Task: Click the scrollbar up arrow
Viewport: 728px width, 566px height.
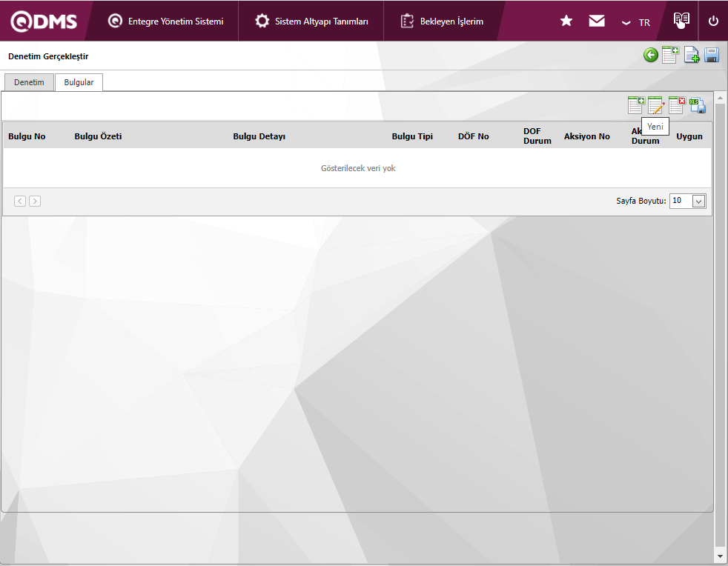Action: pos(720,98)
